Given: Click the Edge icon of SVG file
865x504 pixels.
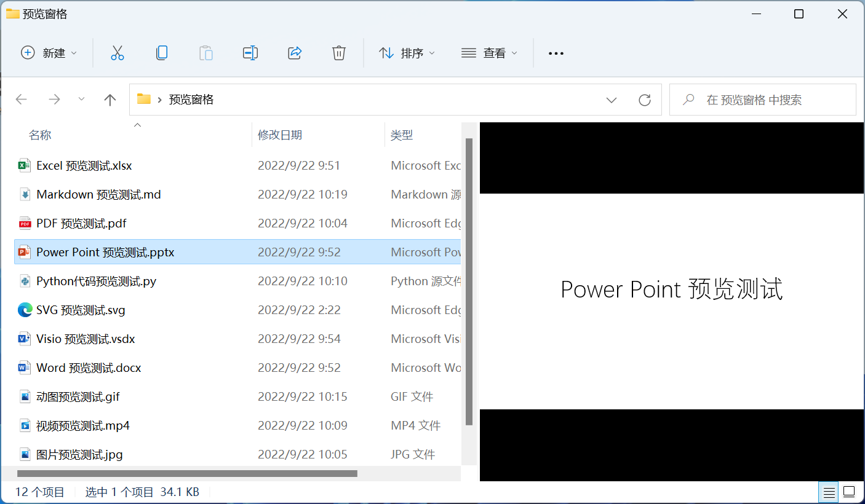Looking at the screenshot, I should click(25, 310).
